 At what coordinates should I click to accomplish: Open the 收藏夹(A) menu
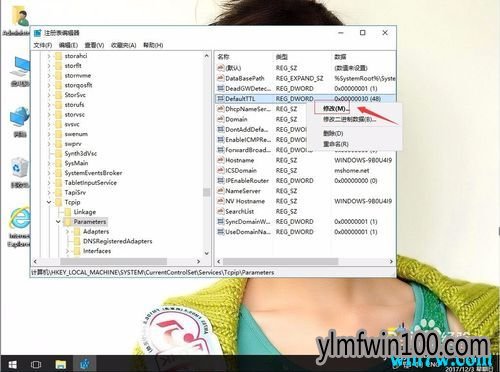click(x=124, y=45)
